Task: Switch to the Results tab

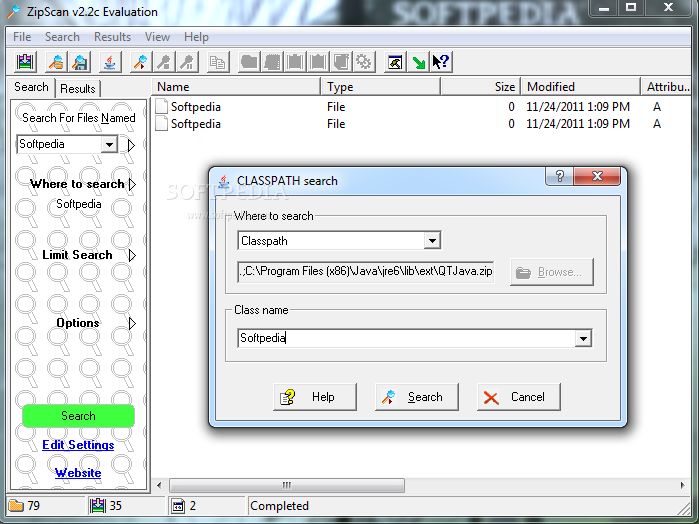Action: tap(78, 88)
